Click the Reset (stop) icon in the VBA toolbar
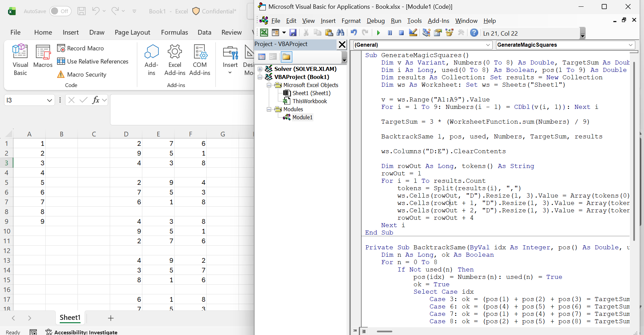The image size is (644, 335). coord(401,33)
